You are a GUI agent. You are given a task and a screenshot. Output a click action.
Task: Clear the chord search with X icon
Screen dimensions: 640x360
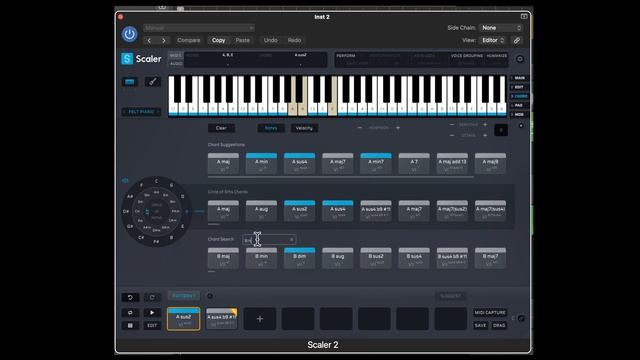[x=291, y=240]
